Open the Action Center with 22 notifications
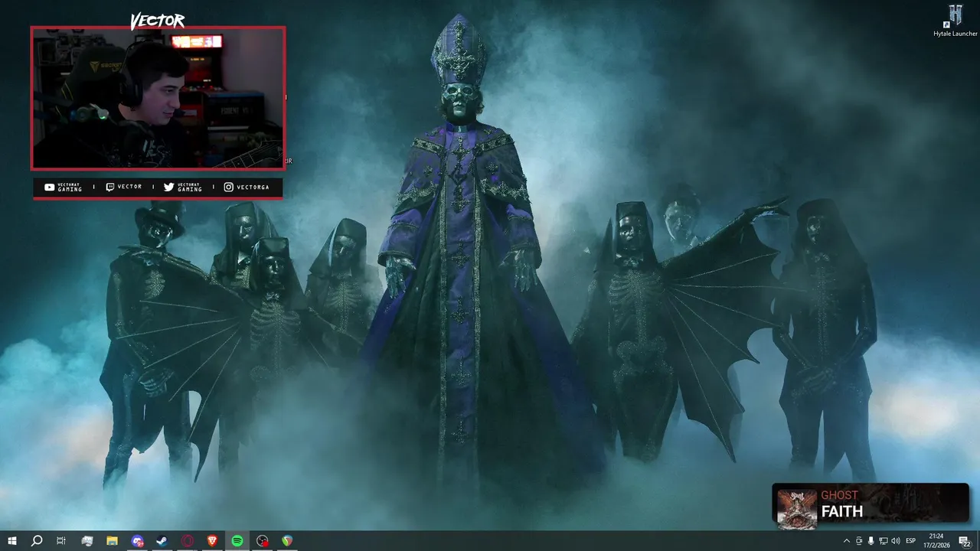Screen dimensions: 980x551 point(964,541)
